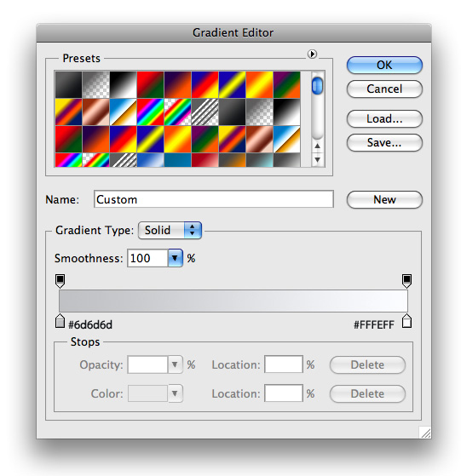
Task: Select the left opacity stop above gradient bar
Action: point(61,281)
